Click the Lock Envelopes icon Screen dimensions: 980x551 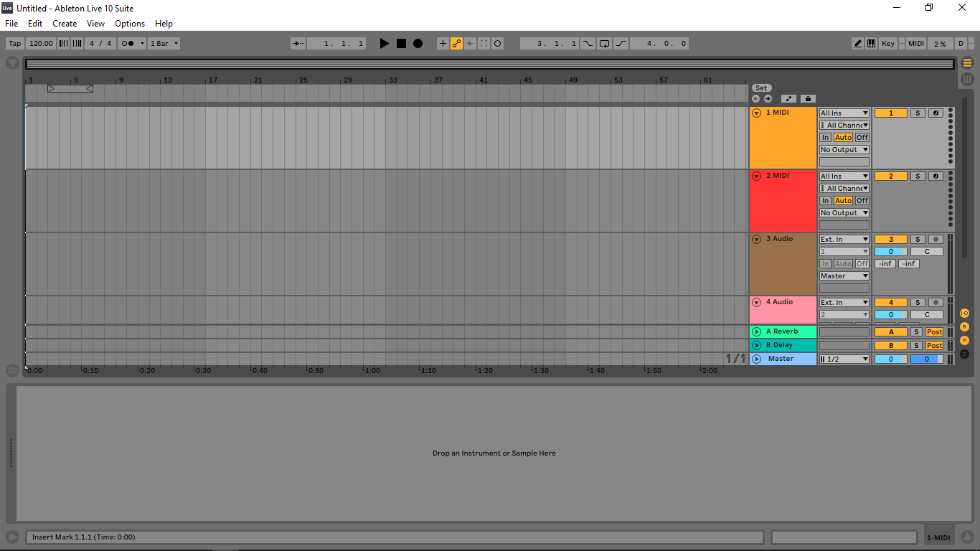[808, 99]
